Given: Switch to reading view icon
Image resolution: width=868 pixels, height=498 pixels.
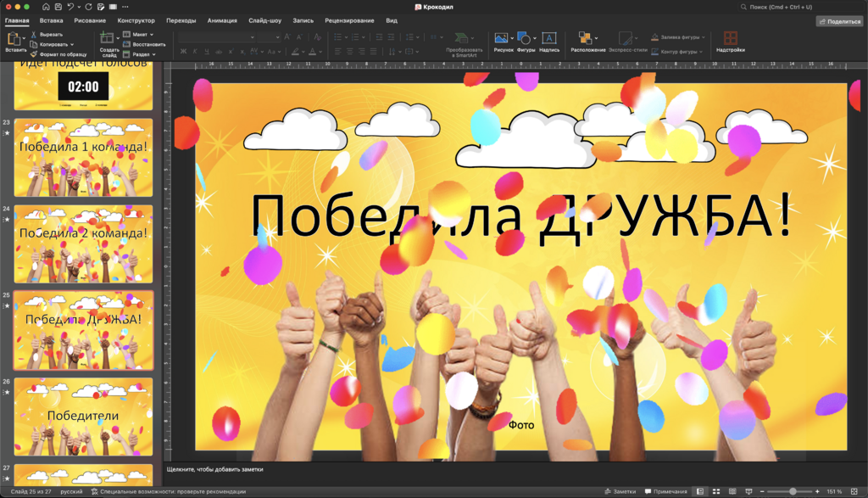Looking at the screenshot, I should 732,491.
